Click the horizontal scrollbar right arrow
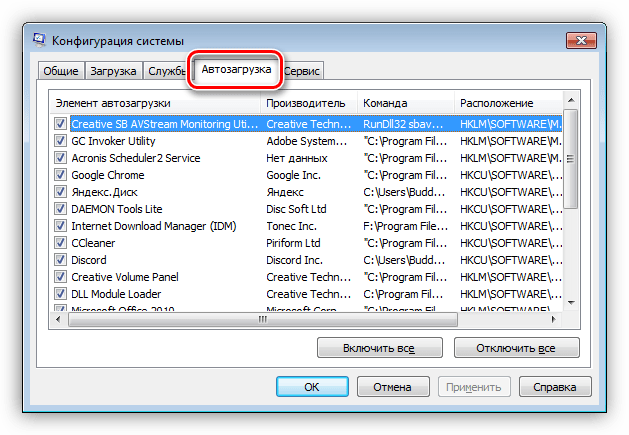 (x=554, y=319)
